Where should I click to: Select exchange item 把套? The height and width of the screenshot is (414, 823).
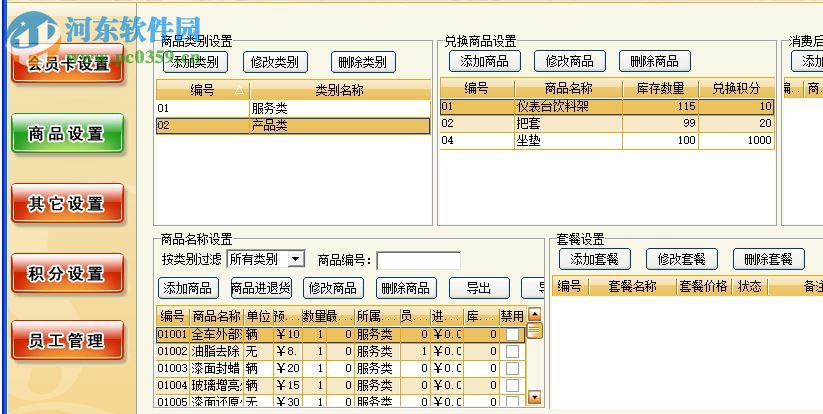coord(607,123)
